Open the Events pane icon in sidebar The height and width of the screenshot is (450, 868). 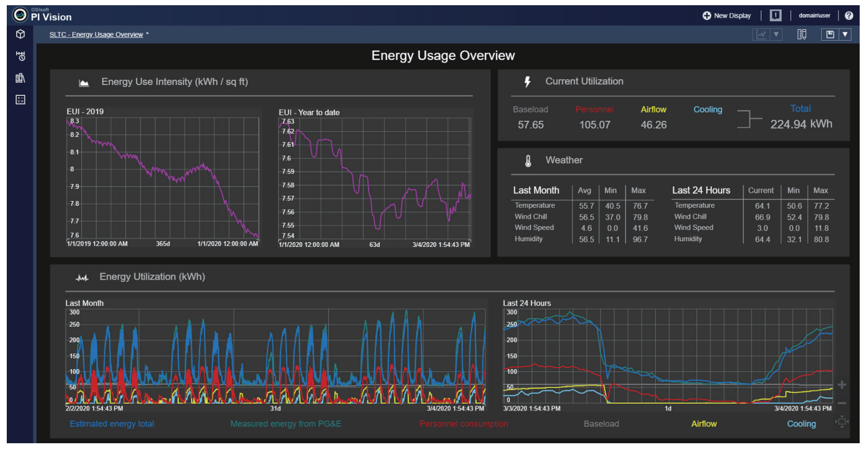coord(20,56)
